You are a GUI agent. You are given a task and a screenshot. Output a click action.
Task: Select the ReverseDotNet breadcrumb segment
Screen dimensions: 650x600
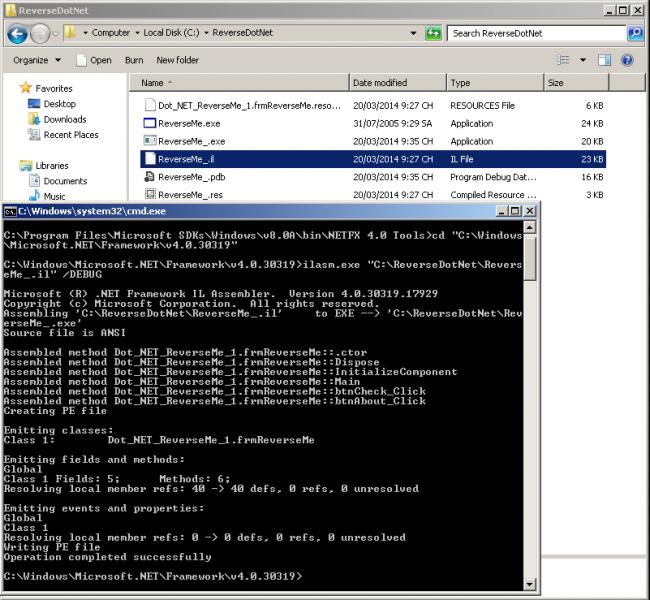point(243,33)
